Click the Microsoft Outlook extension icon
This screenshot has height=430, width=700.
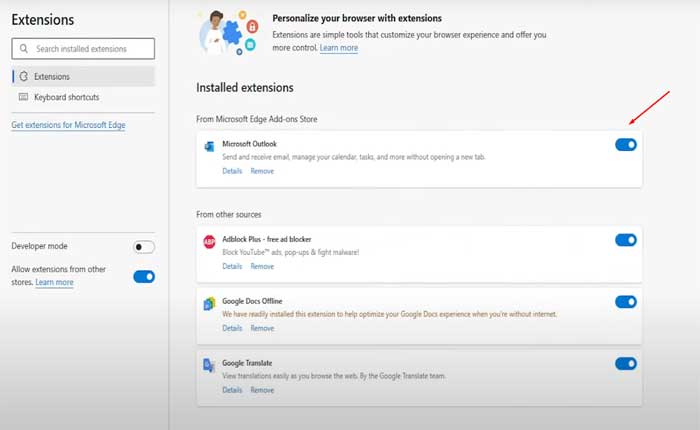[210, 146]
